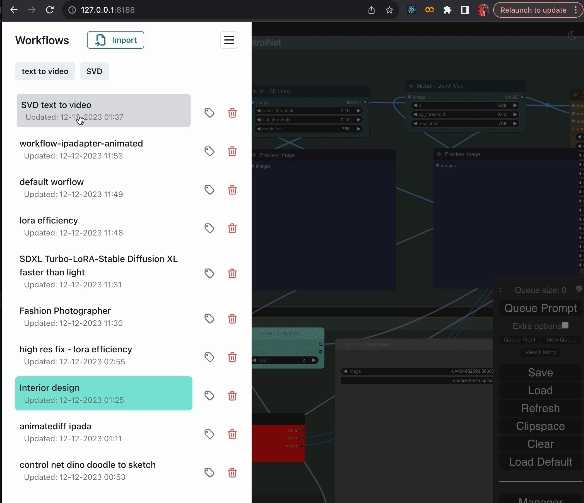584x503 pixels.
Task: Open the workflow-ipadapter-animated workflow
Action: pos(104,149)
